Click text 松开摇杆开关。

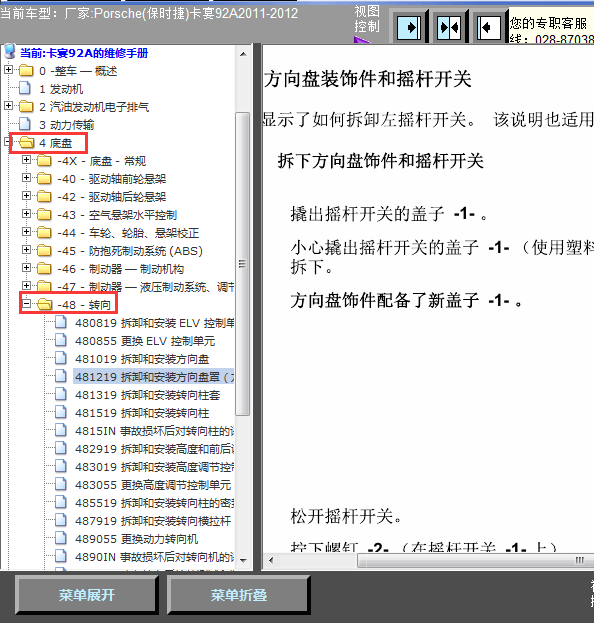(346, 516)
